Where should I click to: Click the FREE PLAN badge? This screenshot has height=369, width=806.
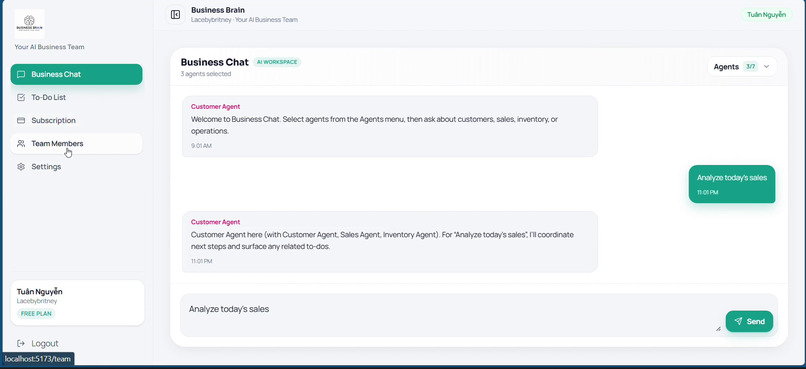(x=36, y=313)
